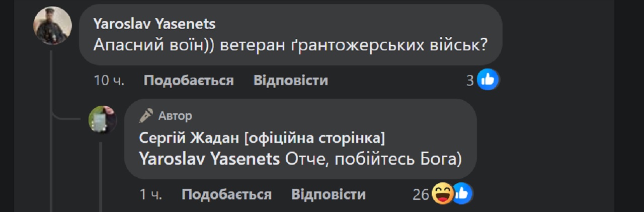Click the microphone author badge icon
The image size is (644, 212).
coord(146,116)
